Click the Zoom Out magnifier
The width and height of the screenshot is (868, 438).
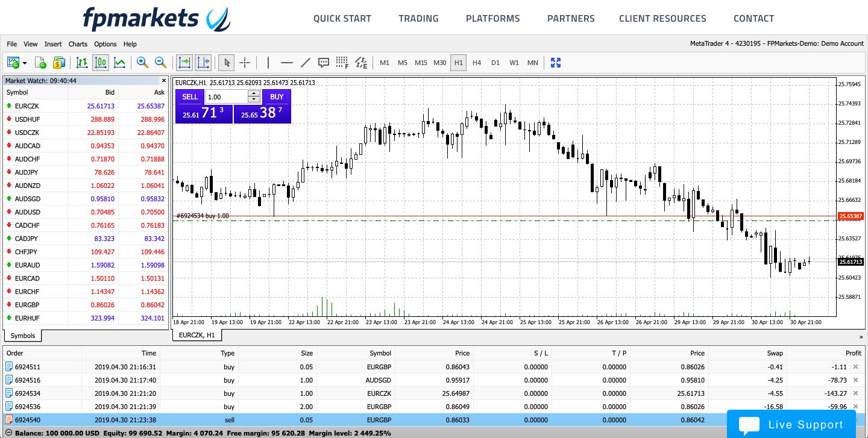(x=160, y=62)
